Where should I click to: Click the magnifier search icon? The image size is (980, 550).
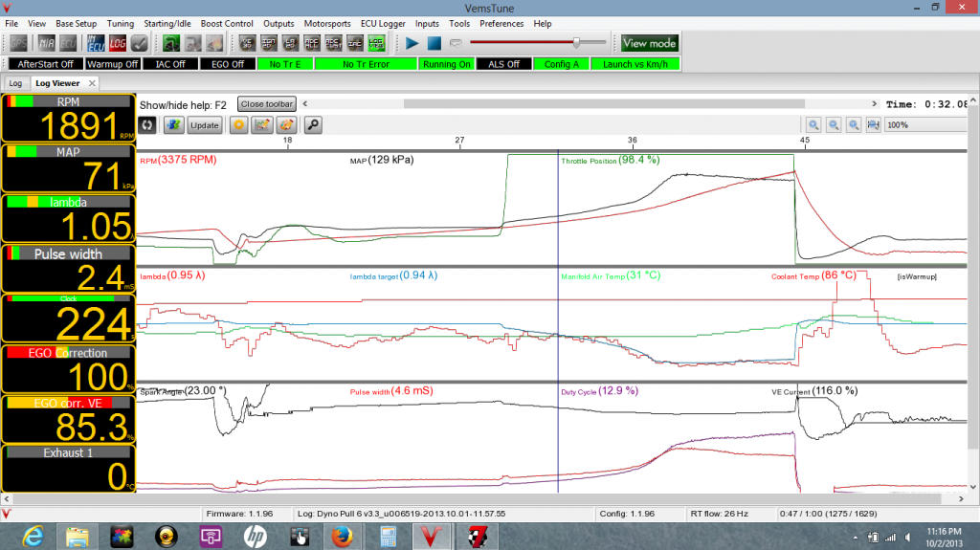click(x=313, y=125)
